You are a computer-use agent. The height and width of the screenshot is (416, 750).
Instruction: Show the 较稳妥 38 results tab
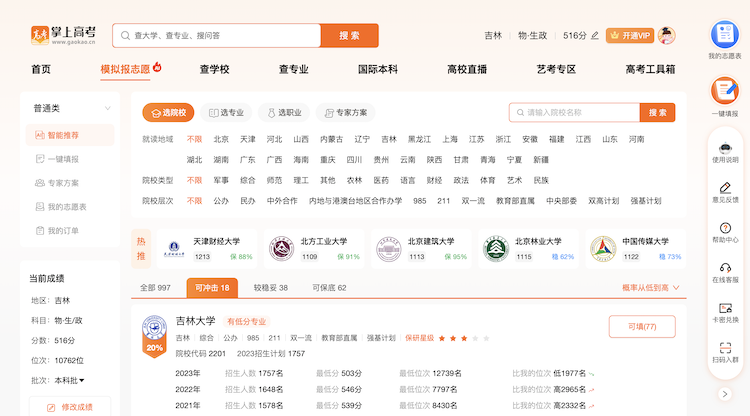point(271,288)
